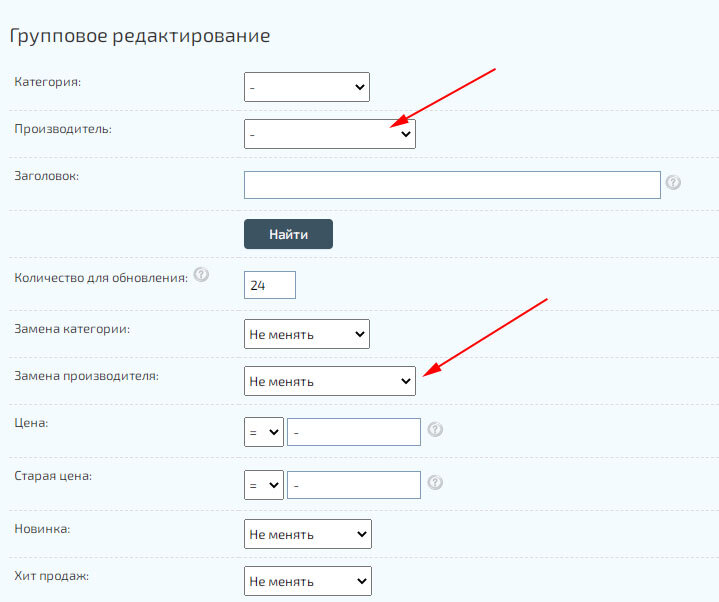The image size is (719, 602).
Task: Expand the Новинка dropdown
Action: click(307, 534)
